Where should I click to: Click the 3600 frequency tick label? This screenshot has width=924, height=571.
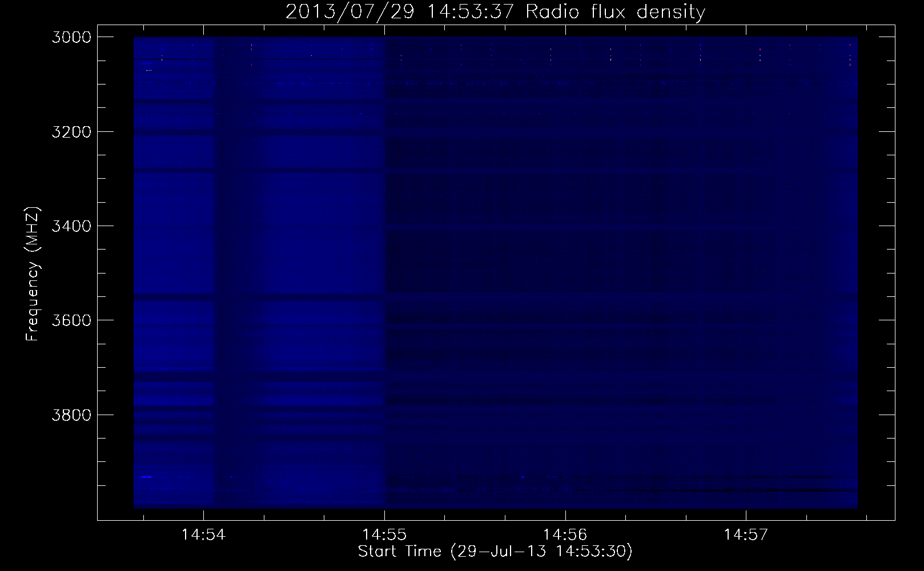[x=71, y=320]
